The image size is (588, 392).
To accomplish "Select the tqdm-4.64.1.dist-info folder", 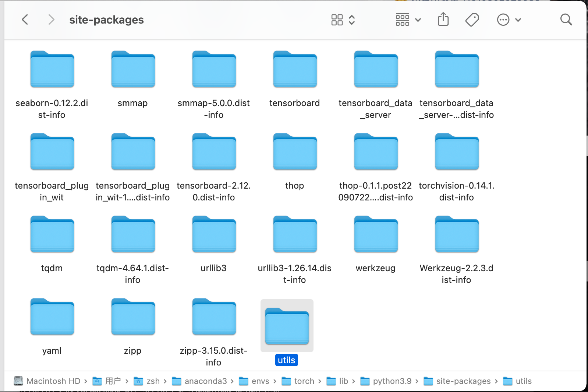I will [x=133, y=234].
